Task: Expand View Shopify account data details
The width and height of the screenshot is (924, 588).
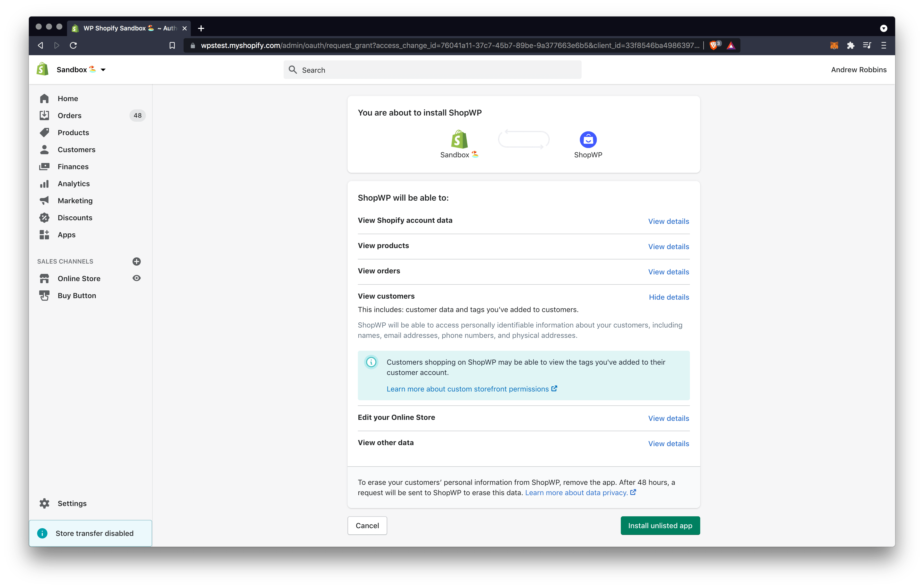Action: 669,221
